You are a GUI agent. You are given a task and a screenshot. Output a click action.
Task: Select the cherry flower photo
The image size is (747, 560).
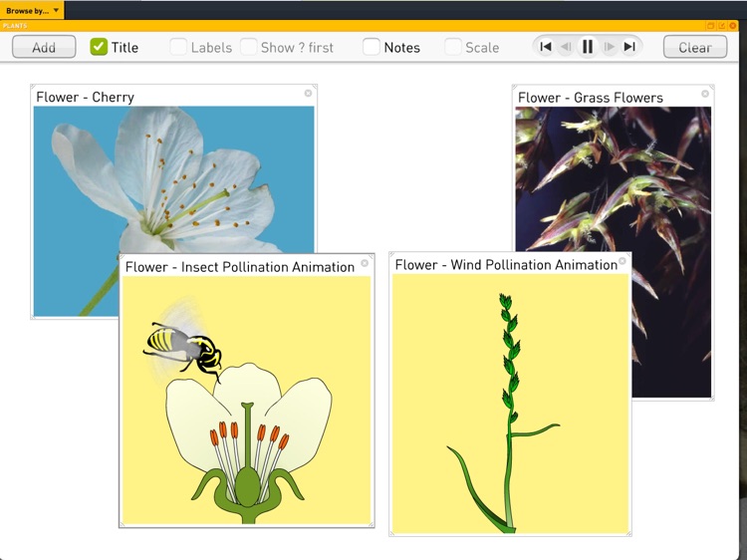tap(174, 179)
